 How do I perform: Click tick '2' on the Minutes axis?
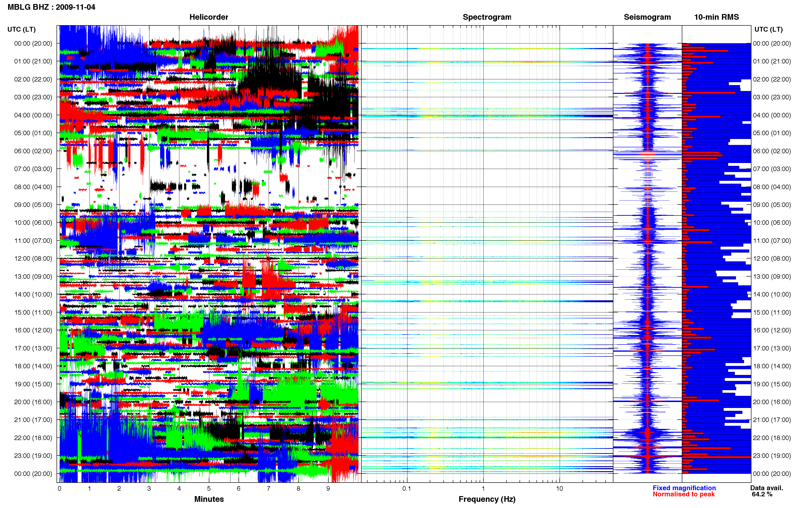(119, 489)
